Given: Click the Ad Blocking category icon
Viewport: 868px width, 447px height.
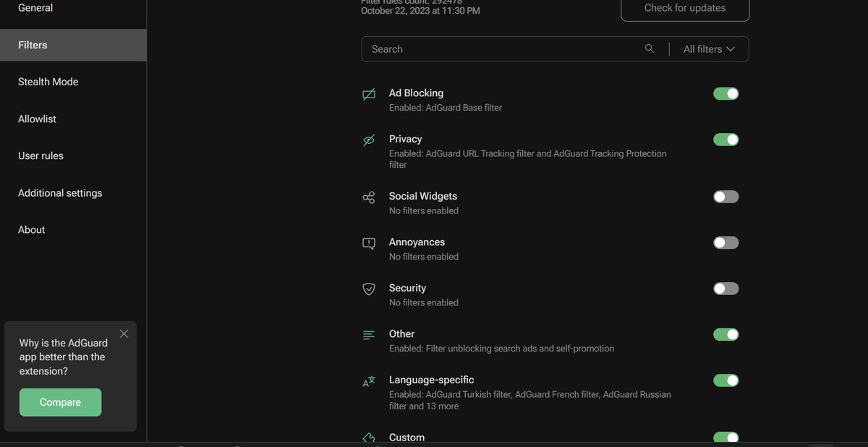Looking at the screenshot, I should point(369,94).
